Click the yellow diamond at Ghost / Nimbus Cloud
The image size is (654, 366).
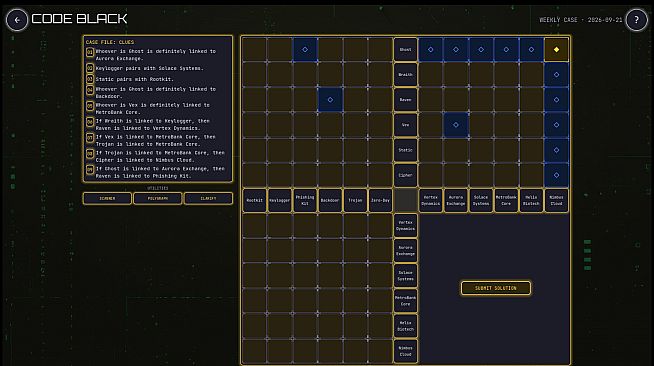556,50
